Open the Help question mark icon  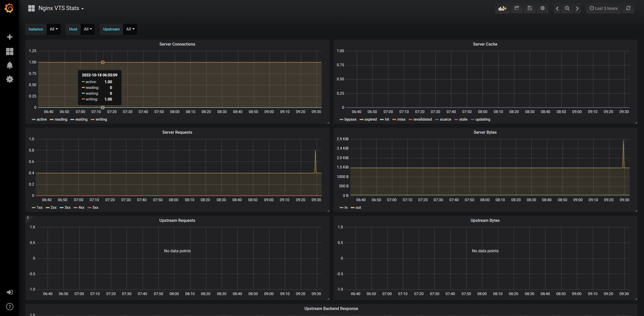[x=10, y=307]
